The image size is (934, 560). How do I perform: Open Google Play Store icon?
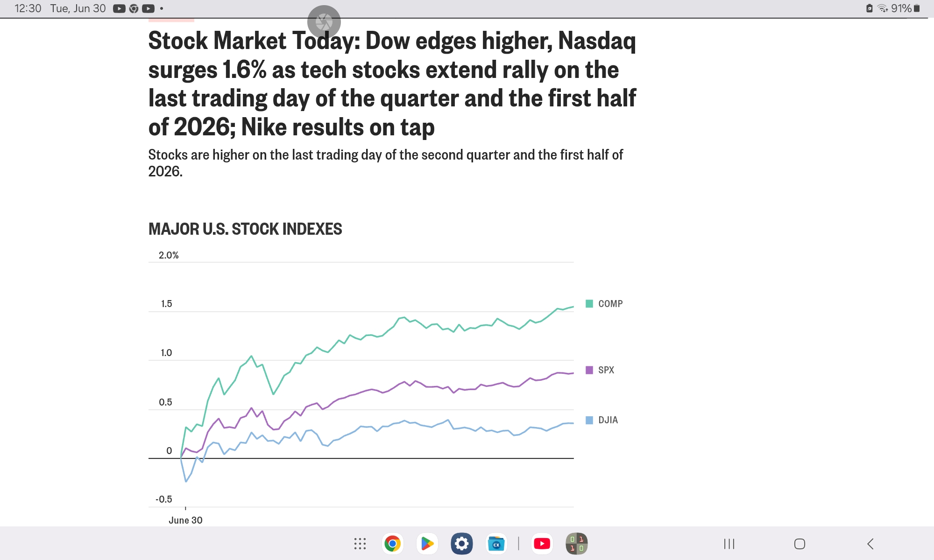click(427, 544)
